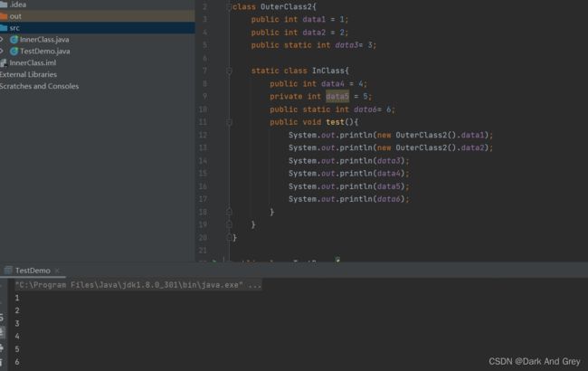Collapse InClass fold marker on line 7

click(229, 71)
